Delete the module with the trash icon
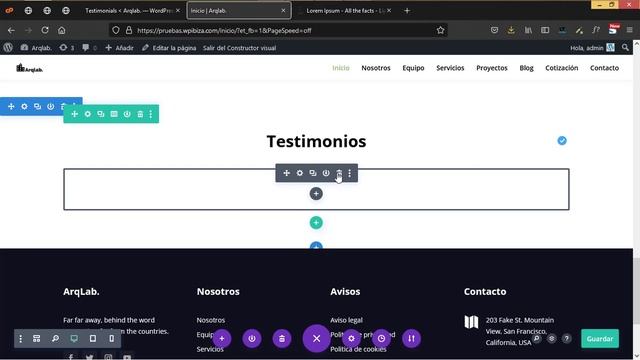 click(339, 173)
